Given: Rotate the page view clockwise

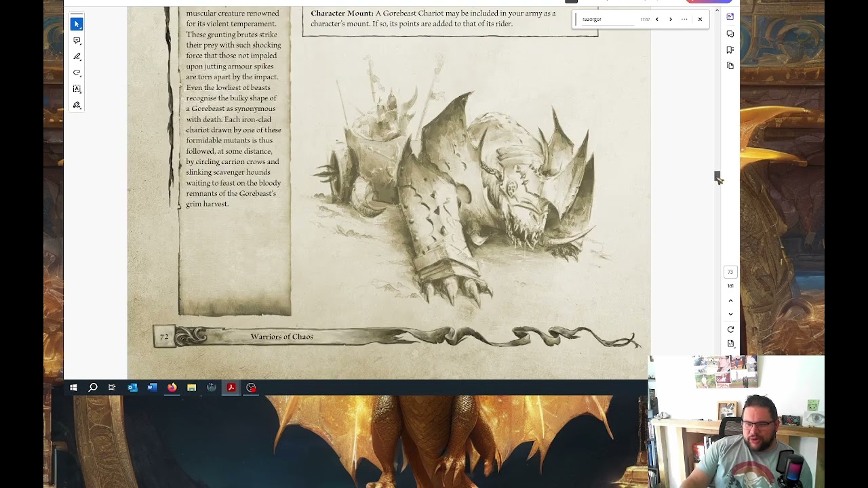Looking at the screenshot, I should 730,329.
